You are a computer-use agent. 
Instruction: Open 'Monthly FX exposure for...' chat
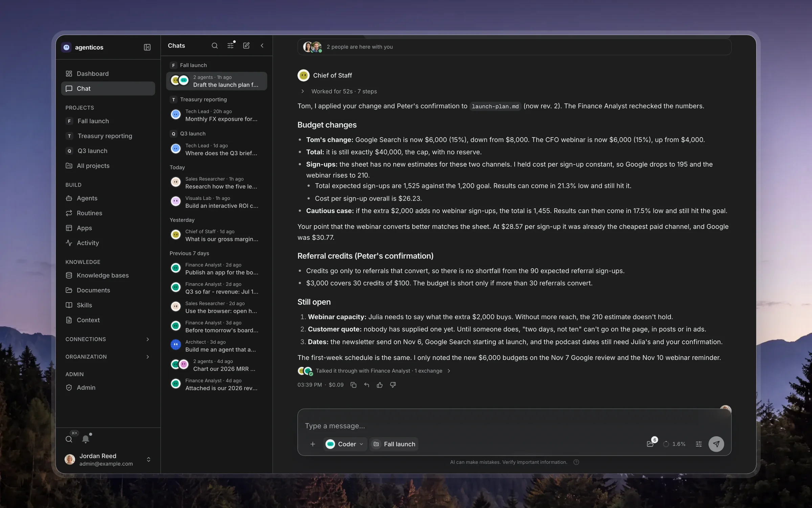[x=217, y=115]
